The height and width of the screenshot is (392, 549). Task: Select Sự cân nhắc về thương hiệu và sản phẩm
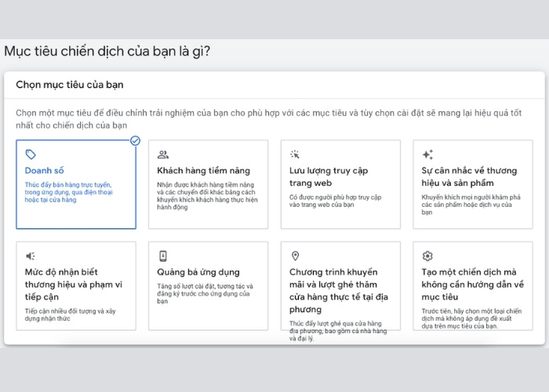[468, 176]
